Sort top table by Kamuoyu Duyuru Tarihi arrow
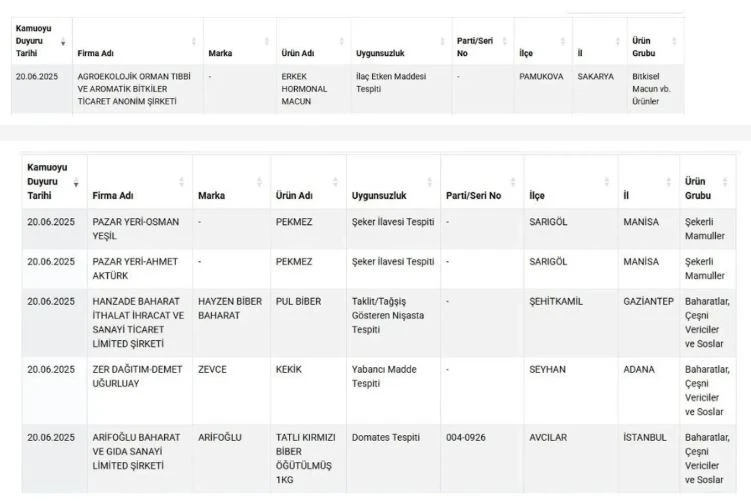The height and width of the screenshot is (501, 751). (x=64, y=42)
